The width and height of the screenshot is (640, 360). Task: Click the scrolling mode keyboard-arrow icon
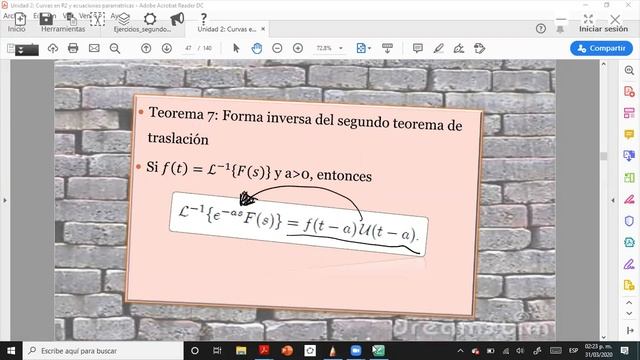click(387, 48)
